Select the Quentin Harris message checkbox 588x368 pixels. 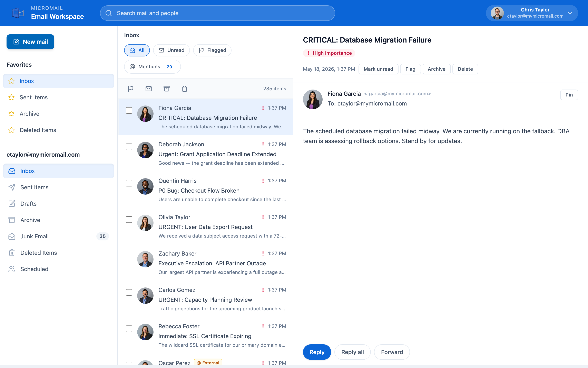pos(129,183)
